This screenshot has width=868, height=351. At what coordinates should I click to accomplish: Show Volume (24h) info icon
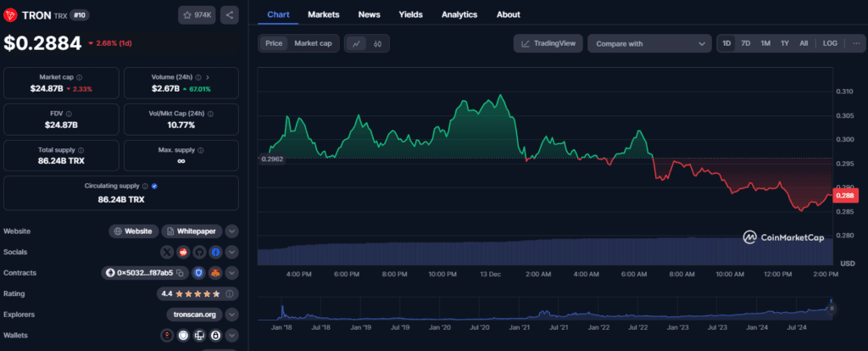coord(198,77)
